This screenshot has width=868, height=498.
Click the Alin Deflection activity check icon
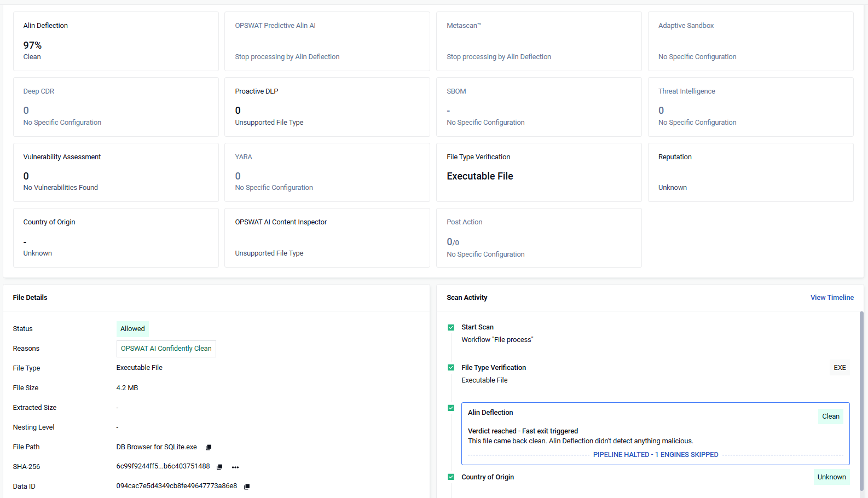pos(451,408)
